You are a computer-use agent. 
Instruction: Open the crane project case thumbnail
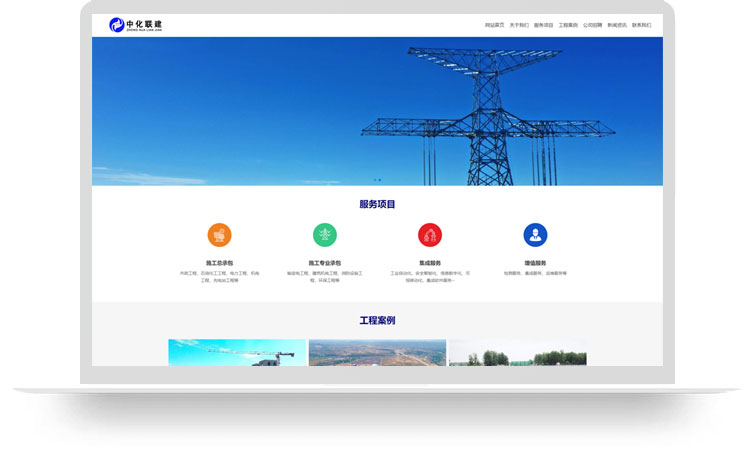(237, 352)
